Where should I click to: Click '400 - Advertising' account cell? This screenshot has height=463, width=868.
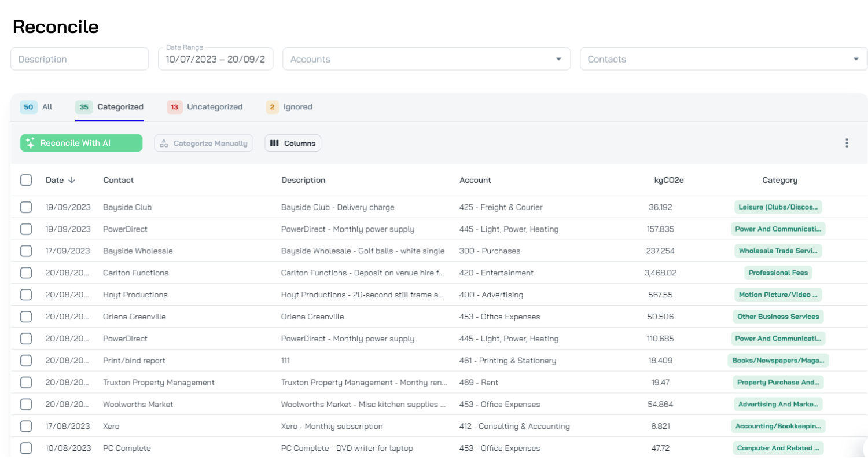point(491,295)
